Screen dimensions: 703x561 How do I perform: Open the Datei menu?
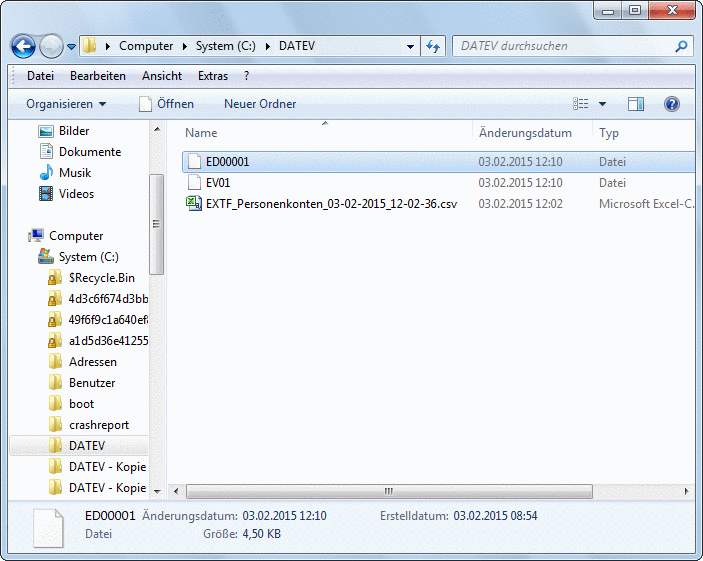pos(40,76)
